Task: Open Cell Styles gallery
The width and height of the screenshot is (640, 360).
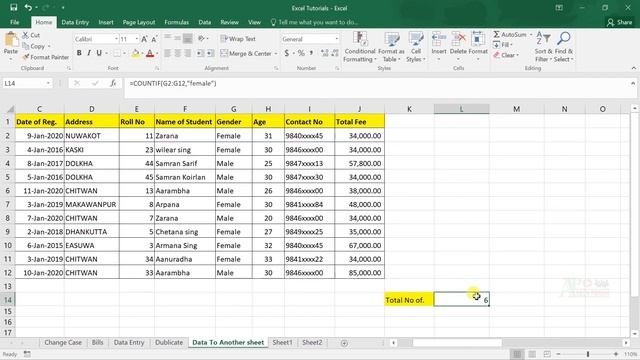Action: coord(416,47)
